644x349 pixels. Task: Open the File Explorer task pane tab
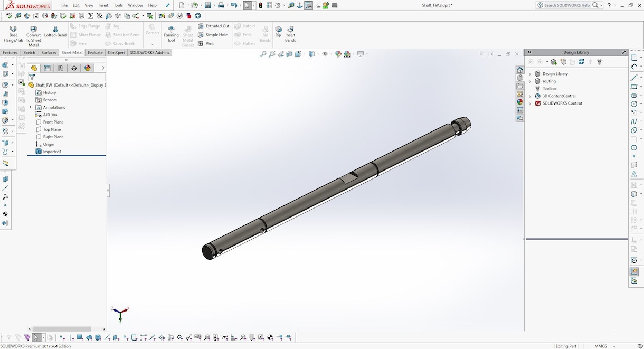point(520,86)
